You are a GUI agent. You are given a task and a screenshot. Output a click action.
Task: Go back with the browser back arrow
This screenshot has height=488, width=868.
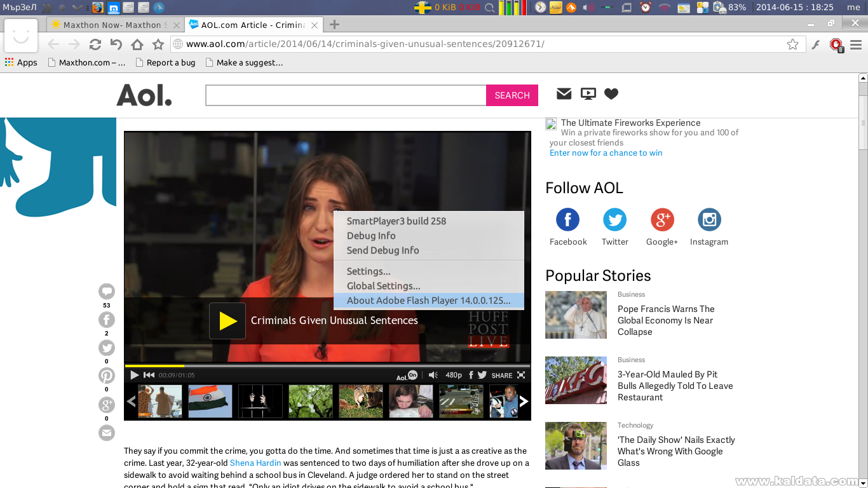(x=53, y=44)
